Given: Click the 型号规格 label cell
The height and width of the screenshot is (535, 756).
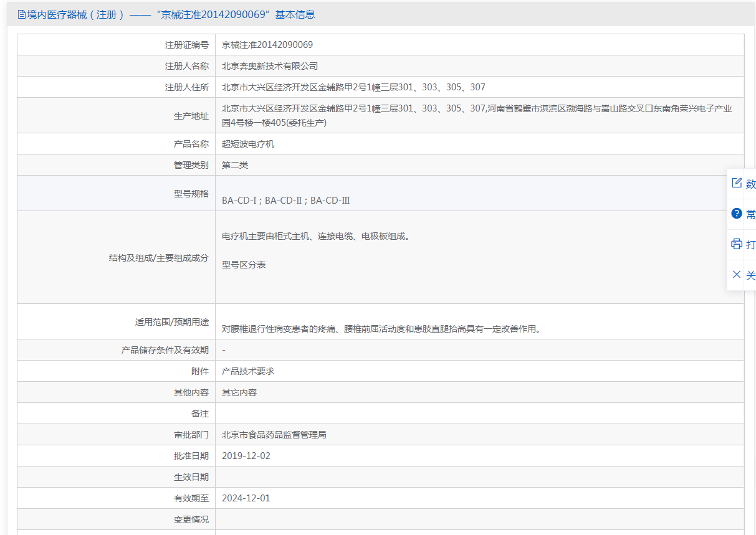Looking at the screenshot, I should pyautogui.click(x=116, y=193).
